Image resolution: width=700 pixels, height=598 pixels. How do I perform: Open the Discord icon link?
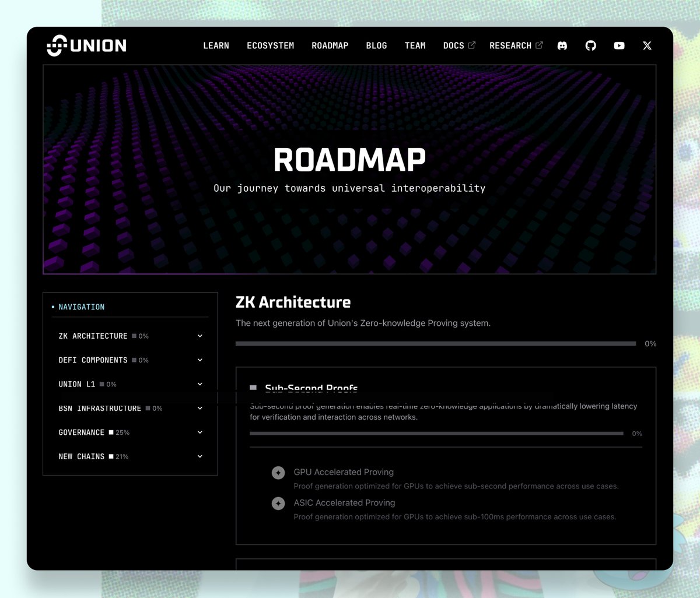(562, 45)
